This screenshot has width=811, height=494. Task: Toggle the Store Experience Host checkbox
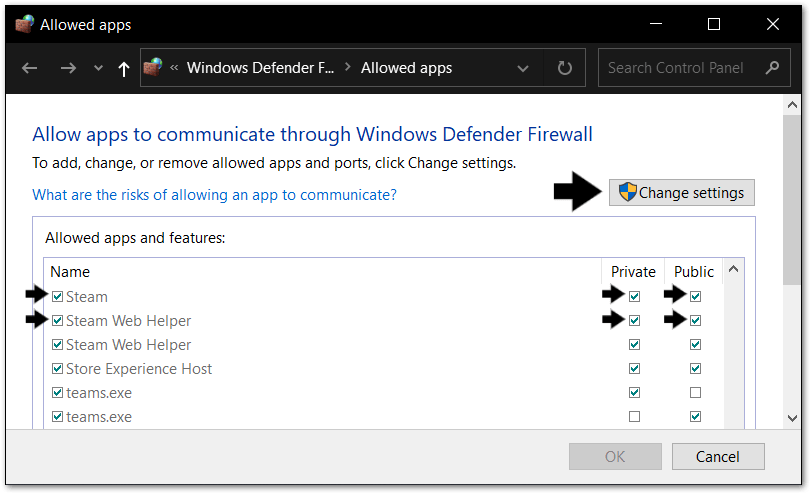(x=57, y=368)
